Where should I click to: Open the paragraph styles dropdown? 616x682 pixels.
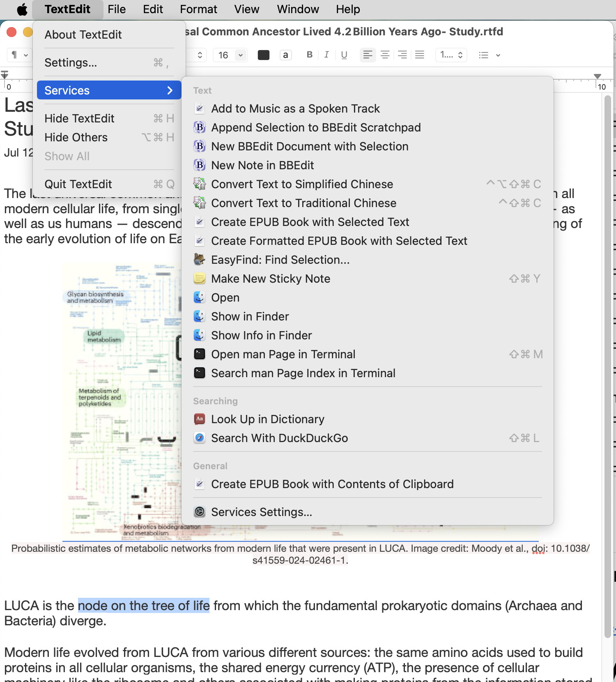coord(19,55)
